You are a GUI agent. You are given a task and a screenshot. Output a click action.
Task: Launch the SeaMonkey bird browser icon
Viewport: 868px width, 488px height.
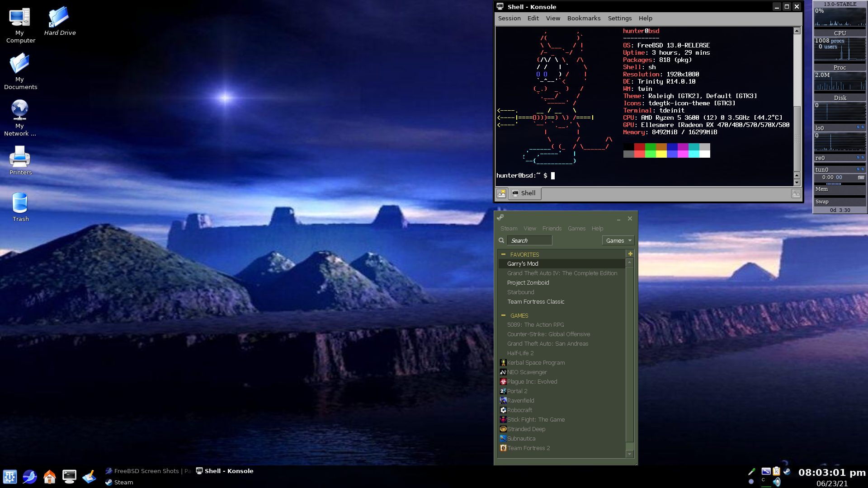coord(30,477)
